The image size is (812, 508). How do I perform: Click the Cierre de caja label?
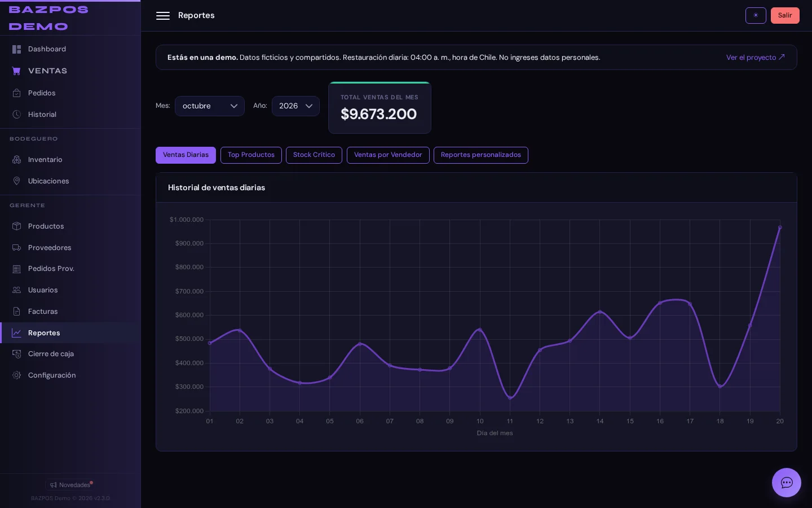click(x=51, y=354)
